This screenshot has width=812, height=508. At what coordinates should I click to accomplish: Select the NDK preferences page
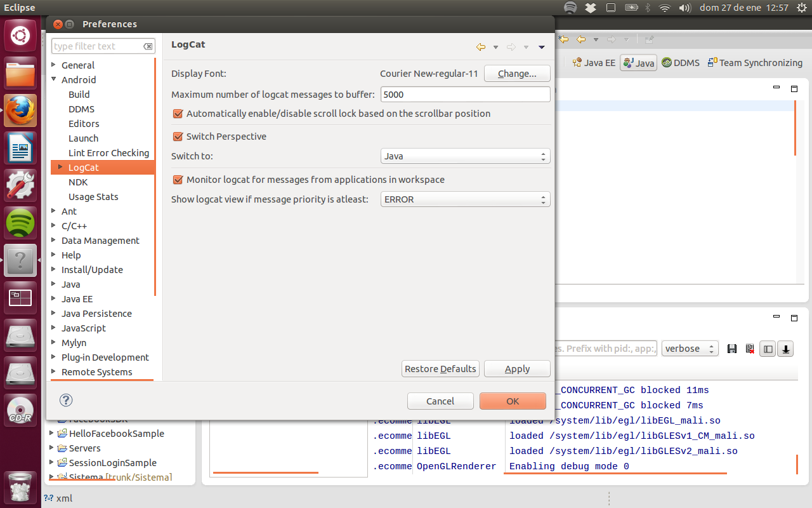point(78,182)
